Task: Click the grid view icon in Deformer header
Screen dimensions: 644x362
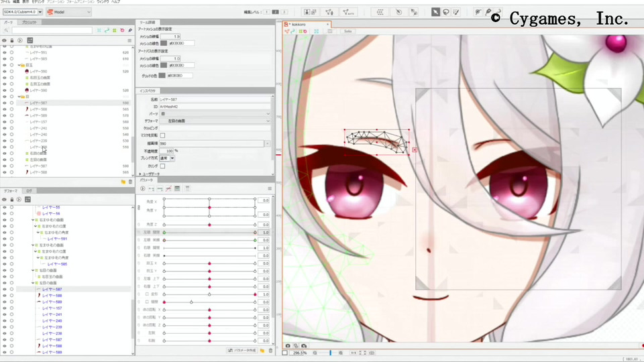Action: [x=28, y=200]
